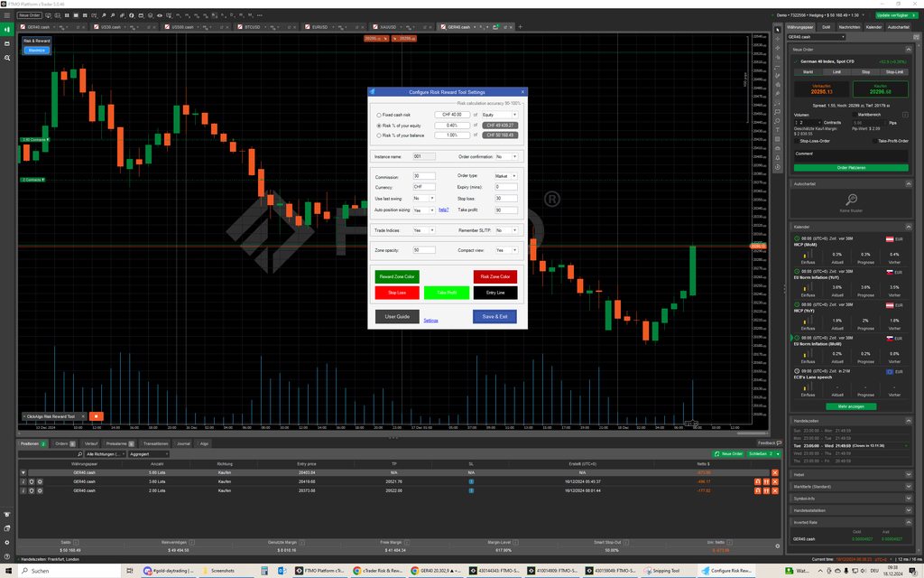
Task: Click the Mehr anzeigen calendar button
Action: tap(851, 406)
